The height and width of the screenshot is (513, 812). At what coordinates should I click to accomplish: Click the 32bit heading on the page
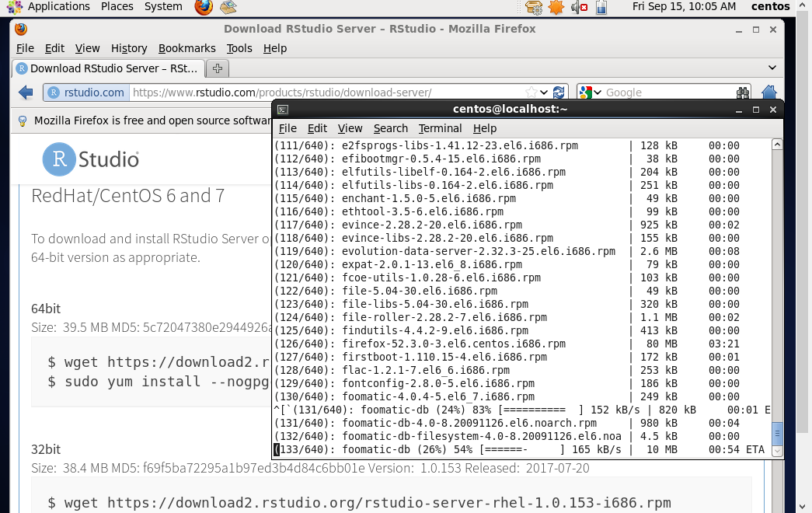(x=46, y=449)
